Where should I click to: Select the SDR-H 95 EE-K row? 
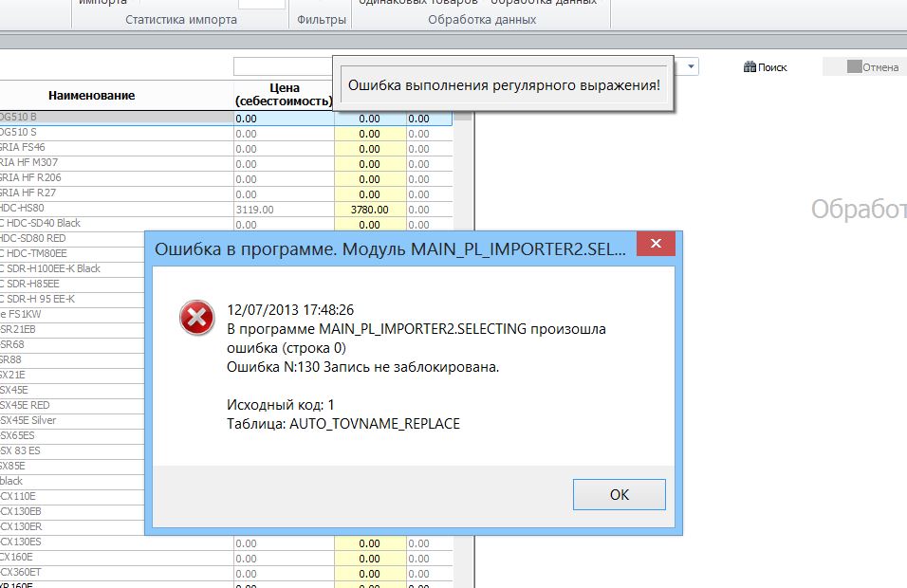tap(72, 299)
